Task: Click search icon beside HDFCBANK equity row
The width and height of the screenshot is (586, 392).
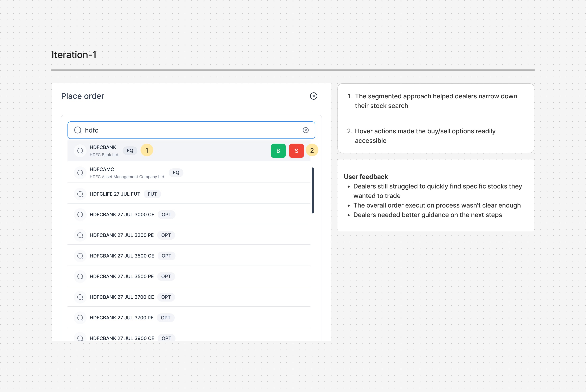Action: pyautogui.click(x=80, y=151)
